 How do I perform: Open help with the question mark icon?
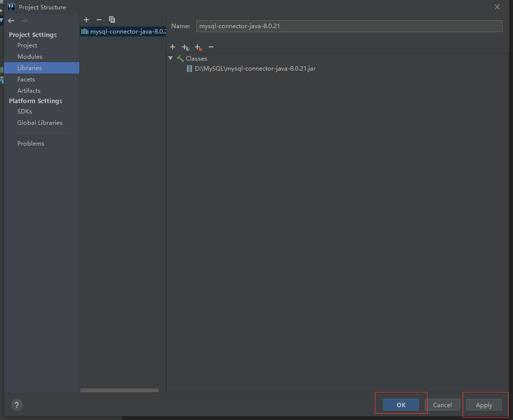[17, 405]
